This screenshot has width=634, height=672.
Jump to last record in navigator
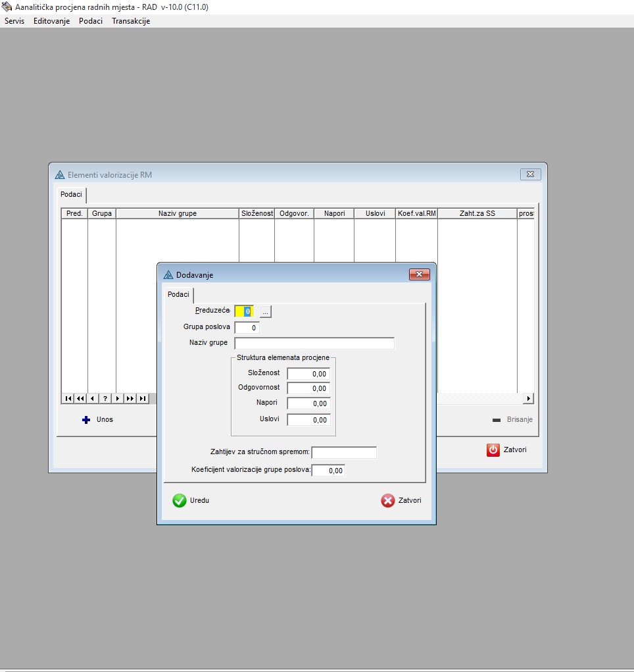(142, 398)
